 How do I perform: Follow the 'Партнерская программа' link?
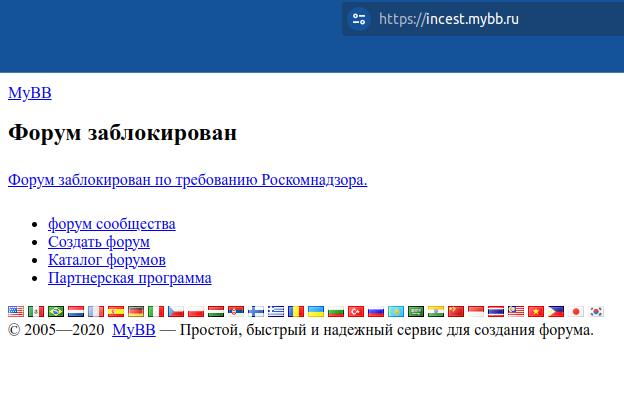click(130, 278)
